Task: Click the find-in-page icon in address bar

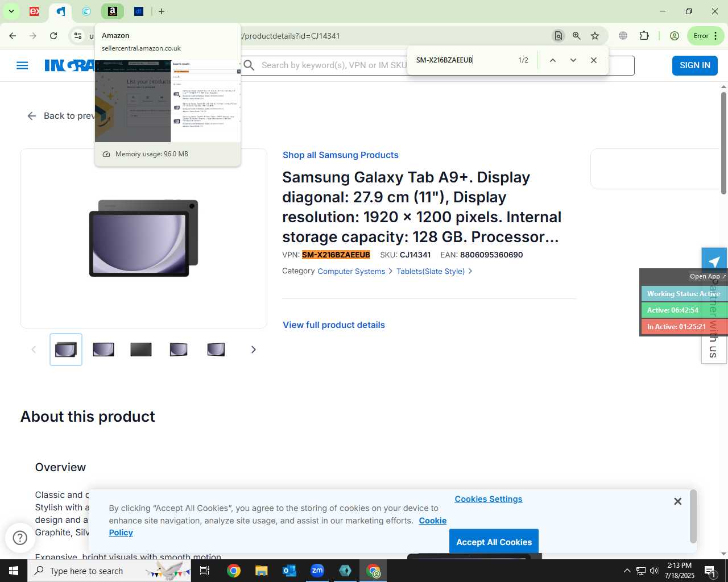Action: (559, 36)
